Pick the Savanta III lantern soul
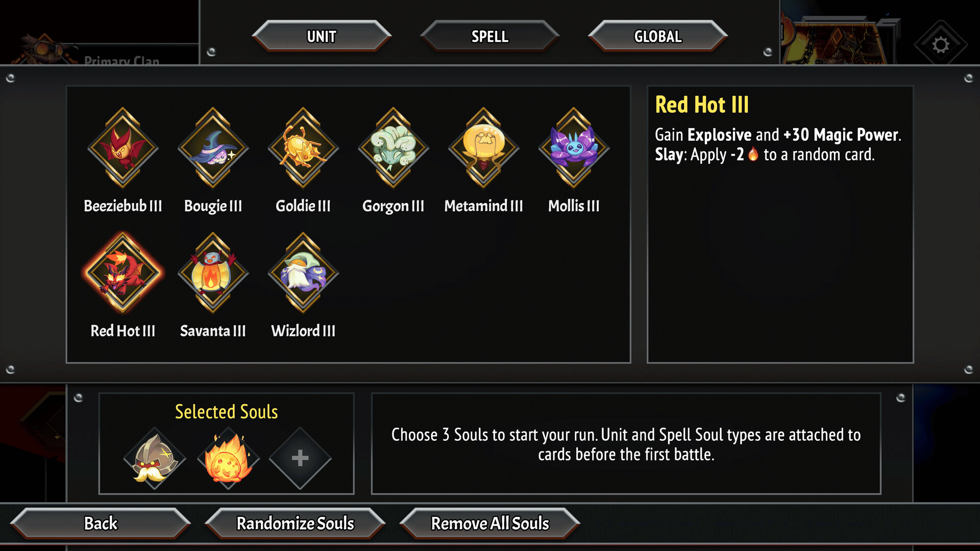Image resolution: width=980 pixels, height=551 pixels. 213,273
